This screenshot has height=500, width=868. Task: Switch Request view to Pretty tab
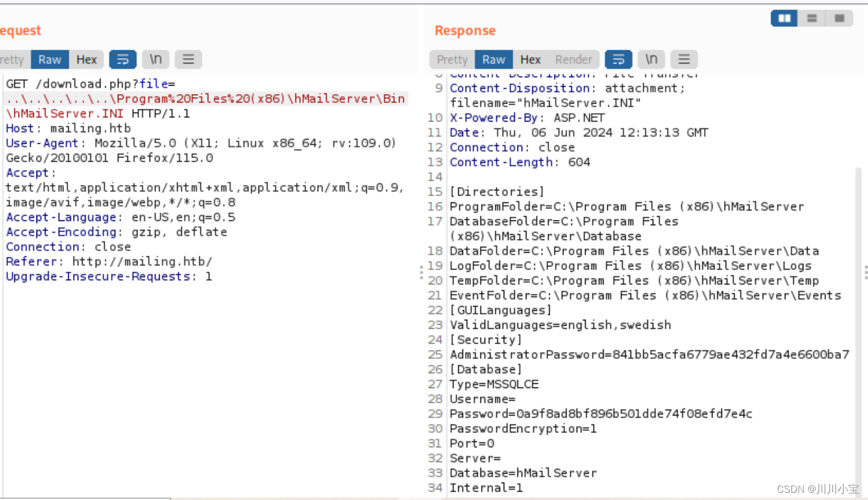[13, 59]
